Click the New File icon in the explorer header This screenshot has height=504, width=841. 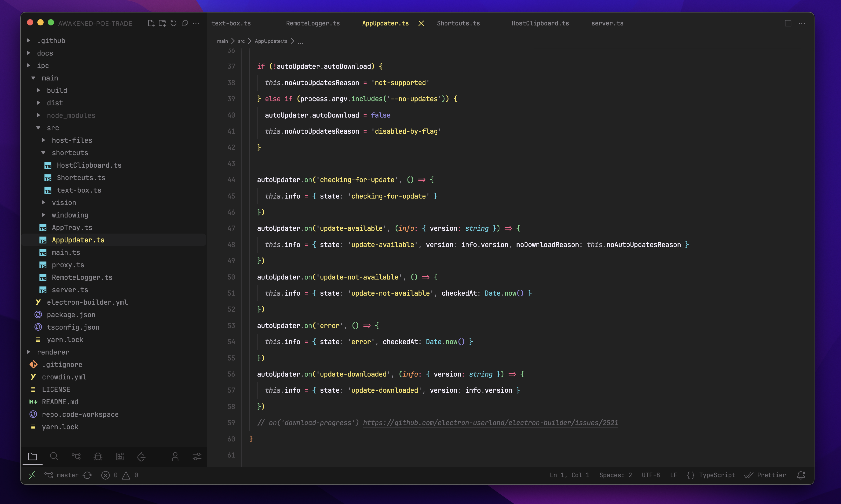[x=151, y=23]
